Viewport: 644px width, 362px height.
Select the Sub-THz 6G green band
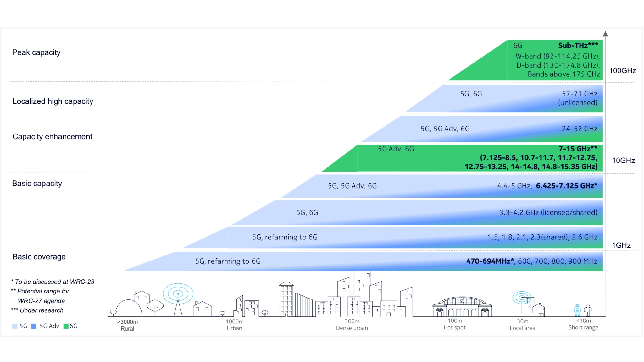pos(525,60)
